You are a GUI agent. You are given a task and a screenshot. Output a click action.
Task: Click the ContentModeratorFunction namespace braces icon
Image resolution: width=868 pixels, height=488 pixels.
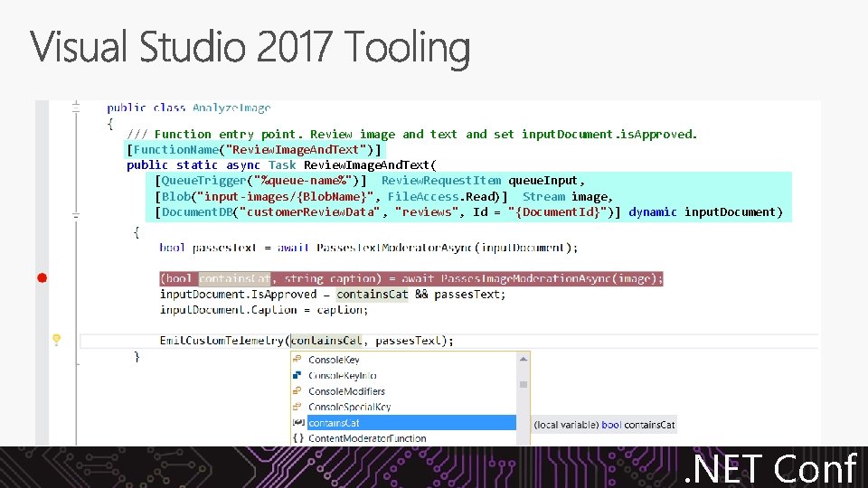[297, 437]
